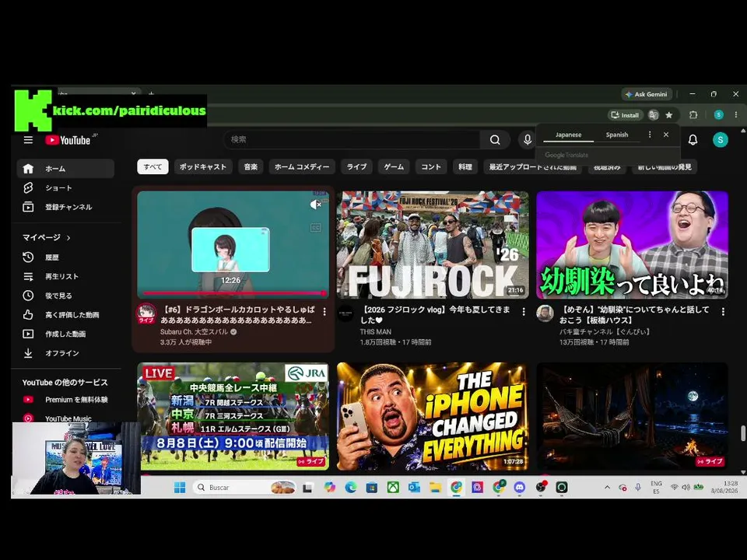Select the 料理 filter chip

tap(465, 166)
